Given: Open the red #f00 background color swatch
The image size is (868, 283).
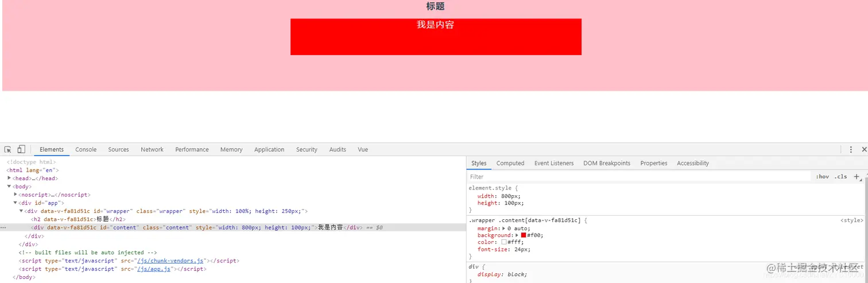Looking at the screenshot, I should 524,235.
